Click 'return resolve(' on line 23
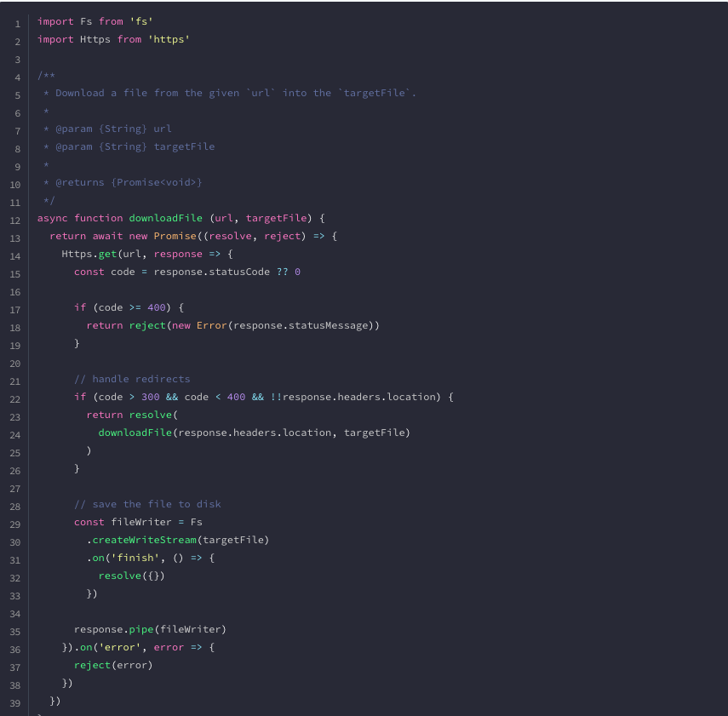 click(x=132, y=415)
